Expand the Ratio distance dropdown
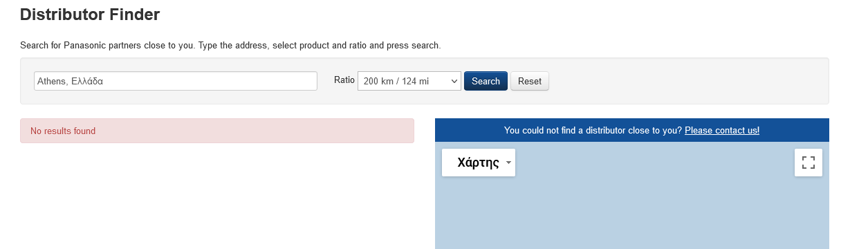Viewport: 868px width, 249px height. click(409, 81)
